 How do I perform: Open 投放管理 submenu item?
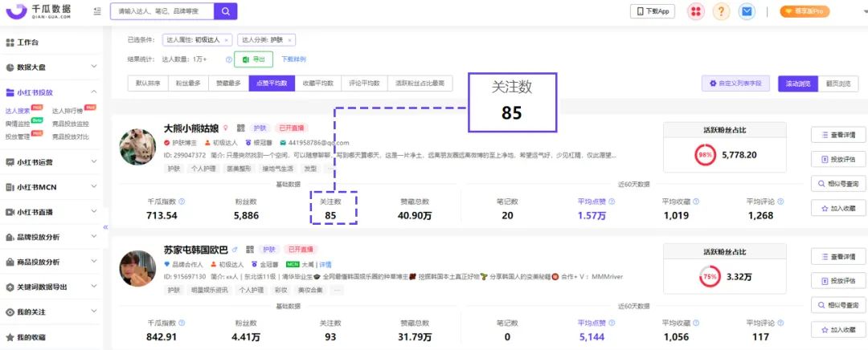click(x=18, y=136)
